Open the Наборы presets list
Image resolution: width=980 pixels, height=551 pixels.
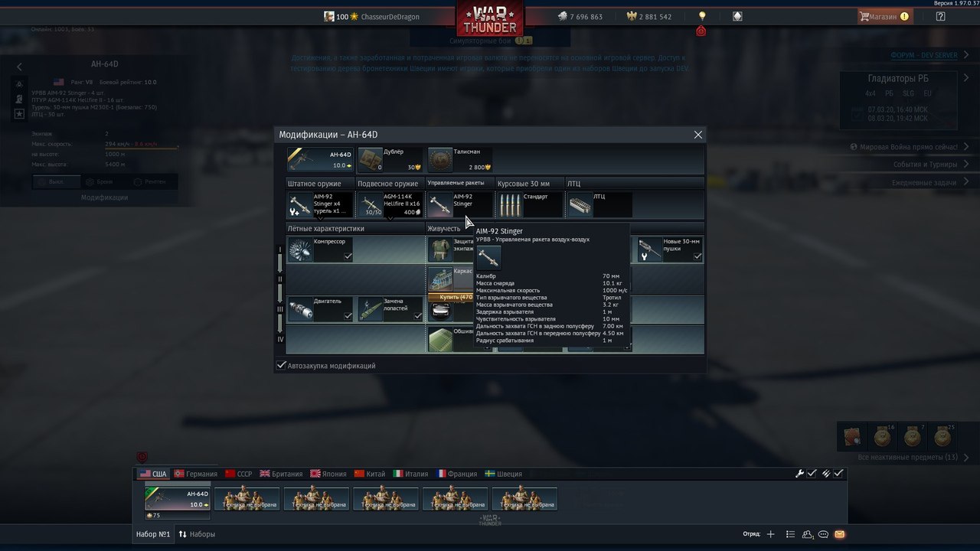click(198, 534)
